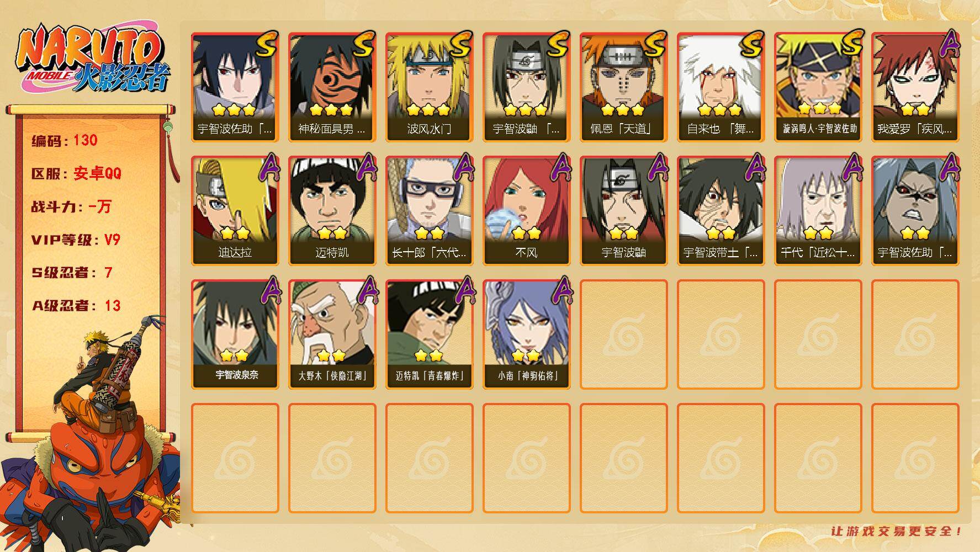The width and height of the screenshot is (980, 552).
Task: Select the 不风 red-haired ninja card
Action: [526, 210]
